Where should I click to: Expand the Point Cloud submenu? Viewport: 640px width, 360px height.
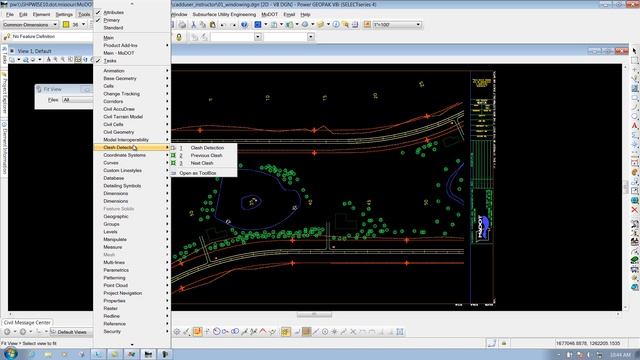point(132,285)
